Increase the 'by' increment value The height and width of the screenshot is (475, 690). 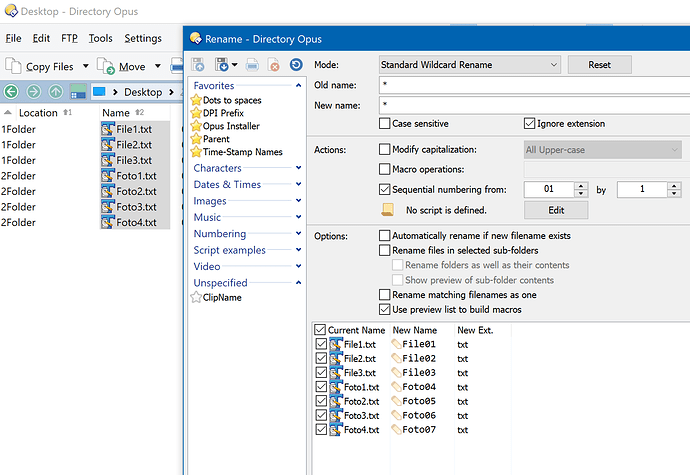click(674, 186)
